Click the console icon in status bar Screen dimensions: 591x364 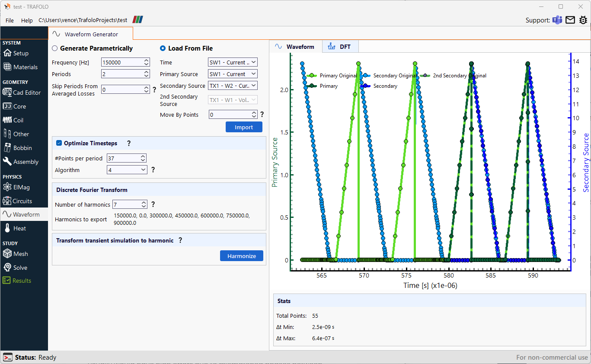click(8, 358)
